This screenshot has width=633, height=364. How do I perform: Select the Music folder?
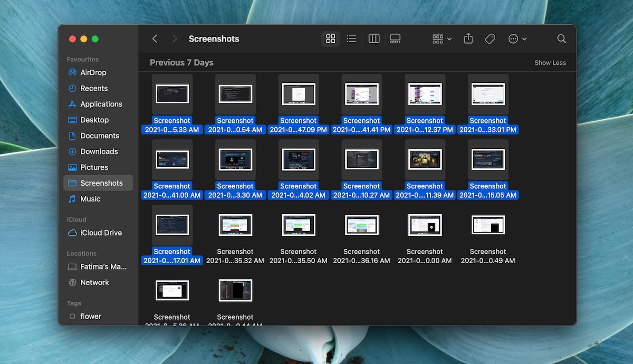point(91,199)
